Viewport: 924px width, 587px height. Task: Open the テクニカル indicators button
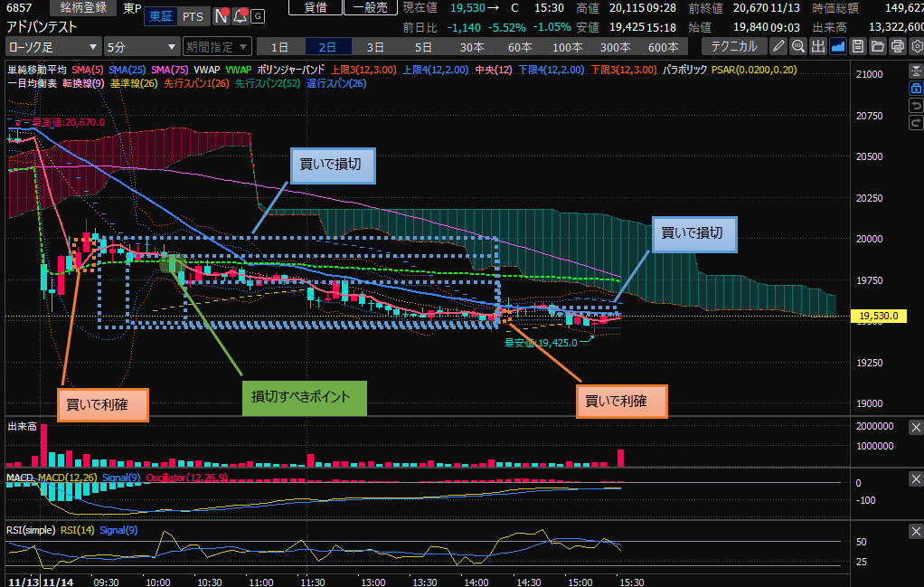click(x=735, y=46)
